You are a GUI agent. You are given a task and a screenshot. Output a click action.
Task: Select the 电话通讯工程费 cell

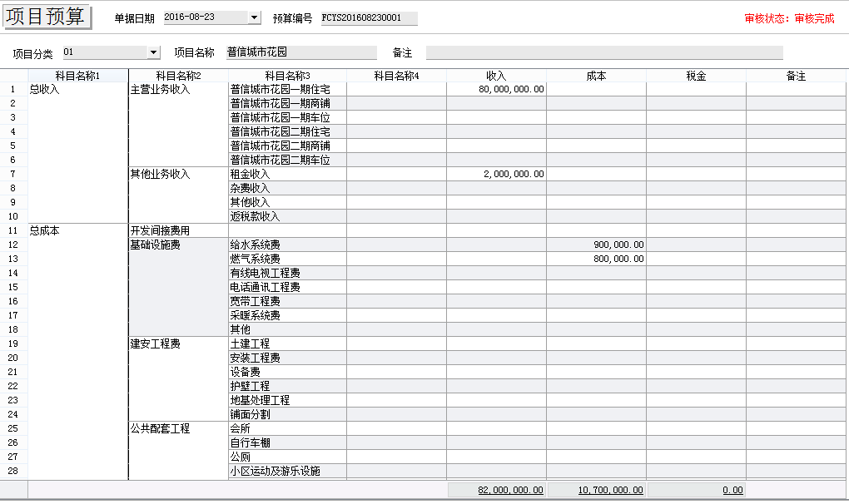point(287,287)
